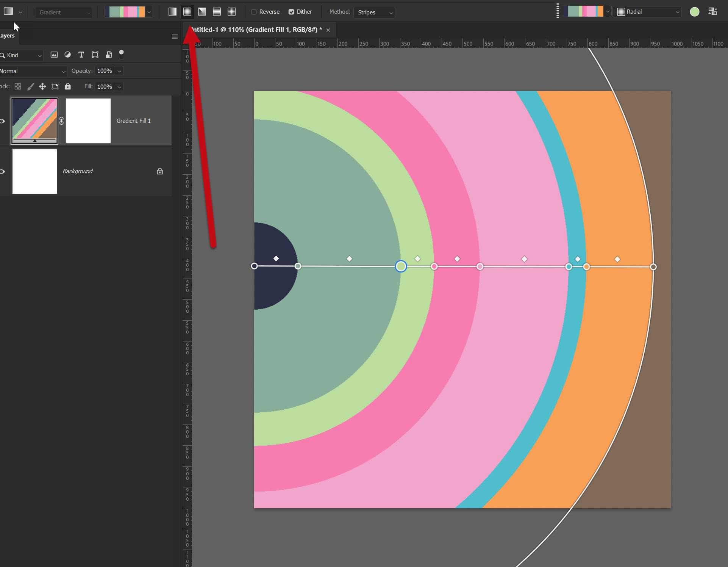Screen dimensions: 728x567
Task: Select the Reflected gradient style icon
Action: [217, 12]
